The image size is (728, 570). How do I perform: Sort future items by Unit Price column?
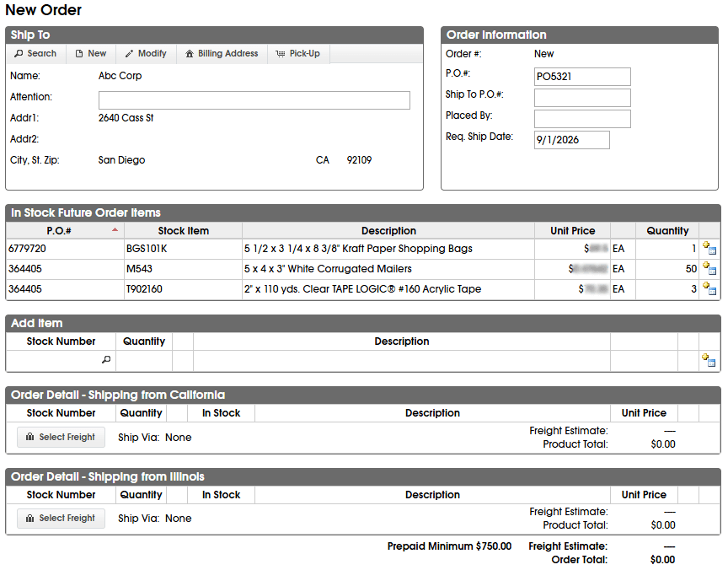[x=572, y=231]
